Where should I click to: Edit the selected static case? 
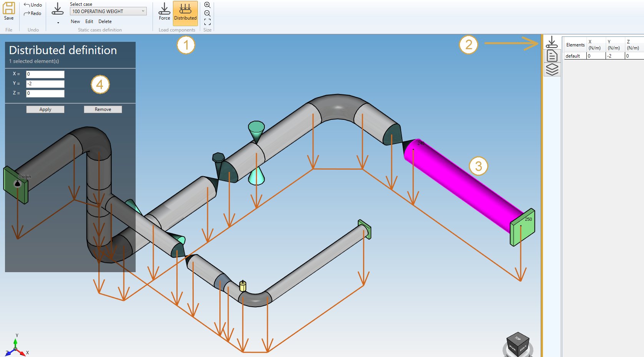click(89, 21)
